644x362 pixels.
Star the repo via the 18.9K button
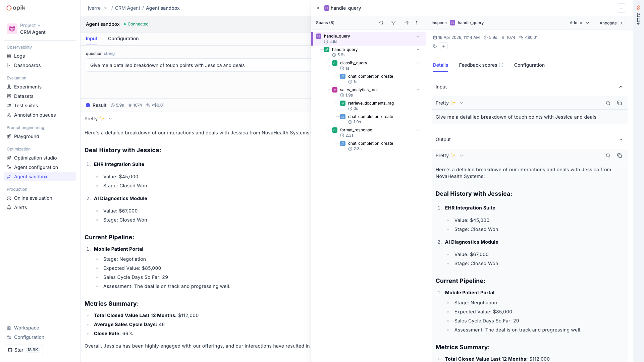tap(23, 350)
